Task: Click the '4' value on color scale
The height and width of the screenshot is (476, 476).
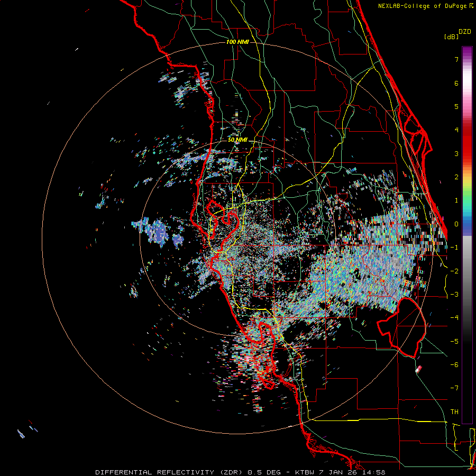Action: point(456,130)
